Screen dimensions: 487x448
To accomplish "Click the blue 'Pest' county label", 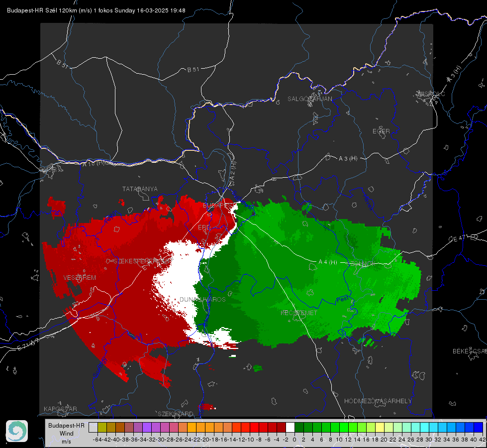I will 342,299.
